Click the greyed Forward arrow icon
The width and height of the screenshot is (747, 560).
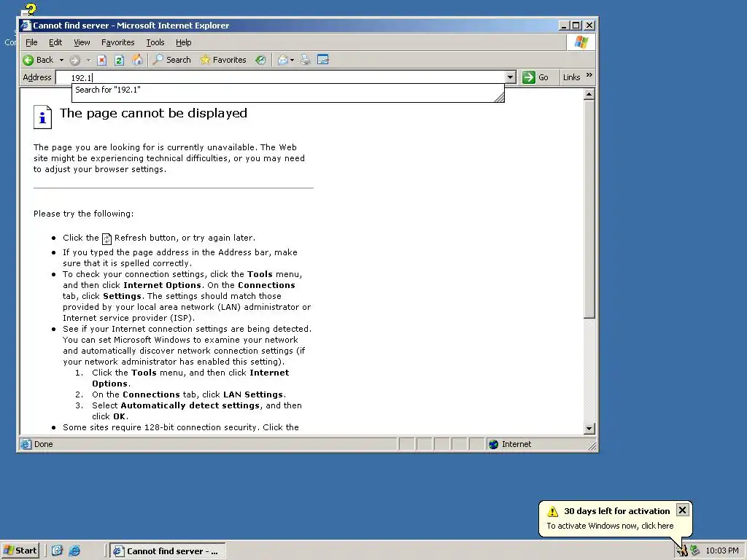pos(75,60)
